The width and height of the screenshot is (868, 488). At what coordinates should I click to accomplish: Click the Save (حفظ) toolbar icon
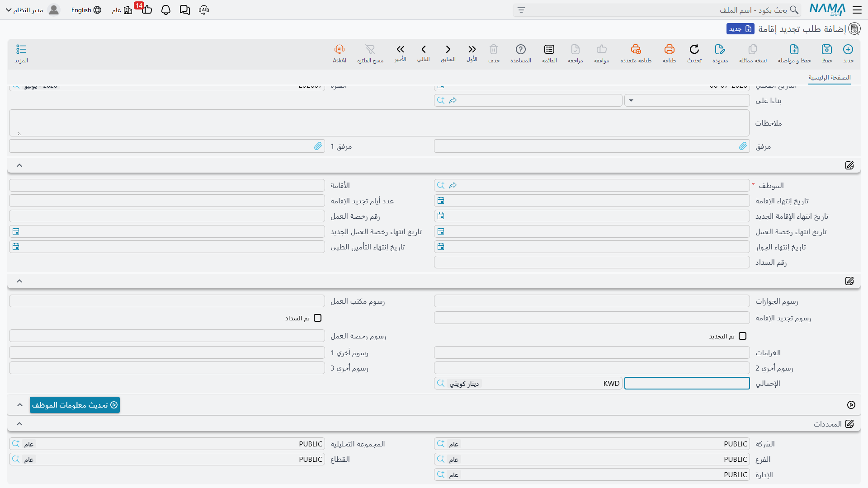(827, 49)
